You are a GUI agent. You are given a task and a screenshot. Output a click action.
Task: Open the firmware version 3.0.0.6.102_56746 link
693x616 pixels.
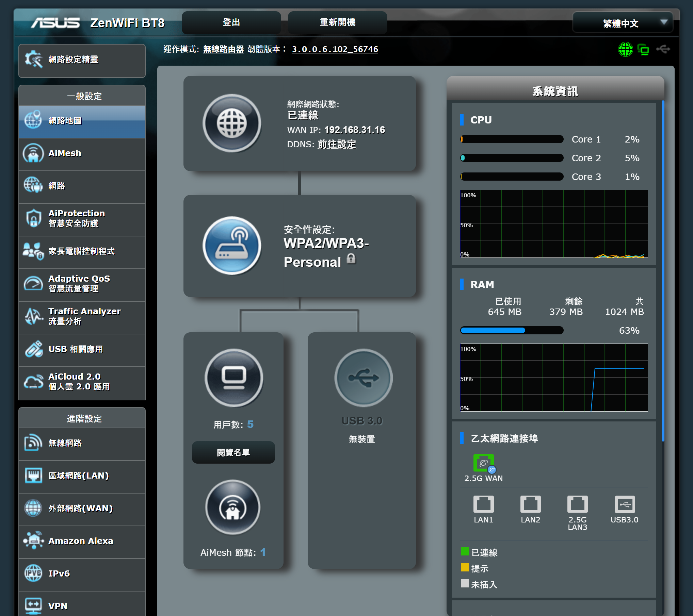(335, 49)
